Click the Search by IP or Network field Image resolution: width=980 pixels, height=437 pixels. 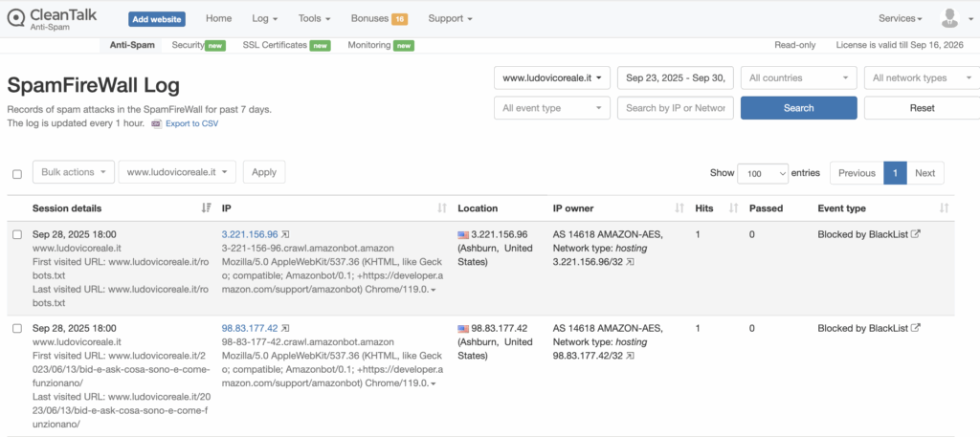tap(676, 108)
